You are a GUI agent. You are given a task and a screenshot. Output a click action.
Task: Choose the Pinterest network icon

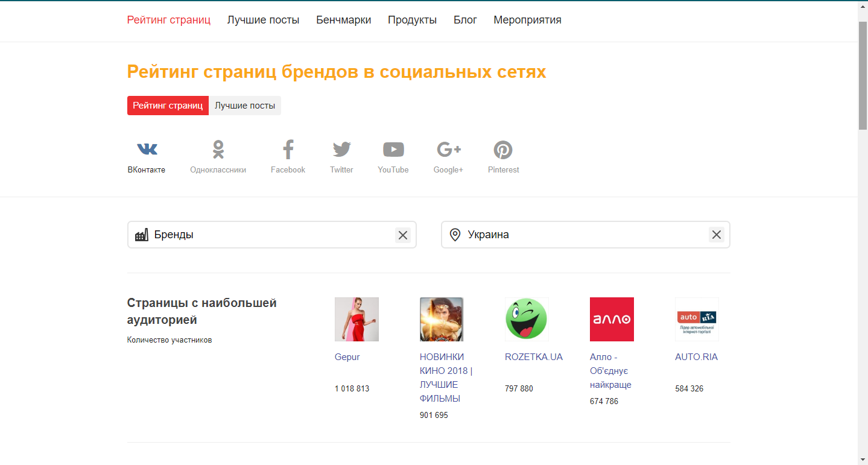[503, 150]
